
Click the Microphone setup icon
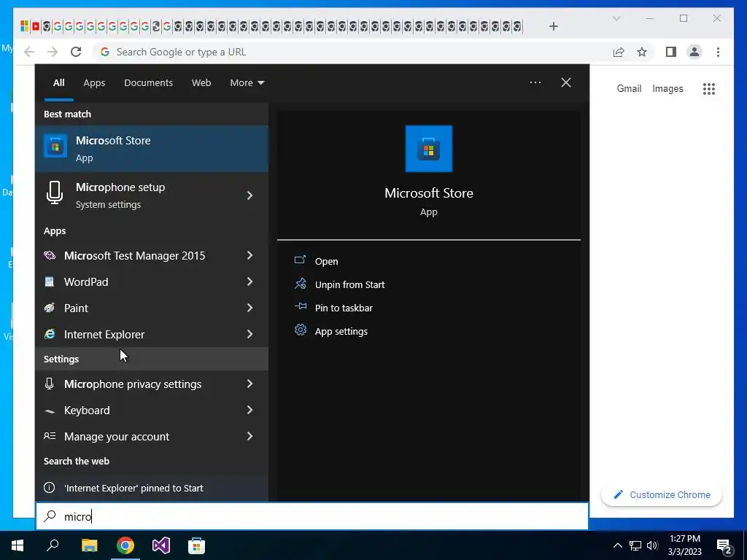click(55, 193)
